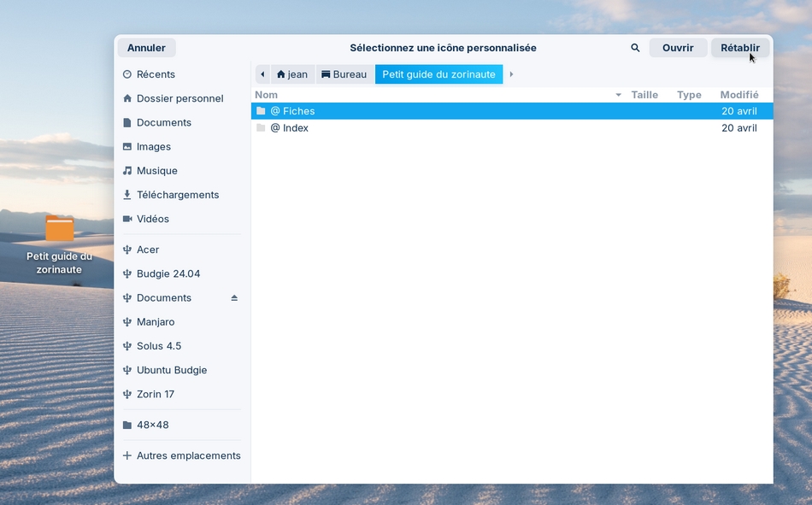Sort files by Modifié column
Screen dimensions: 812x505
click(738, 95)
